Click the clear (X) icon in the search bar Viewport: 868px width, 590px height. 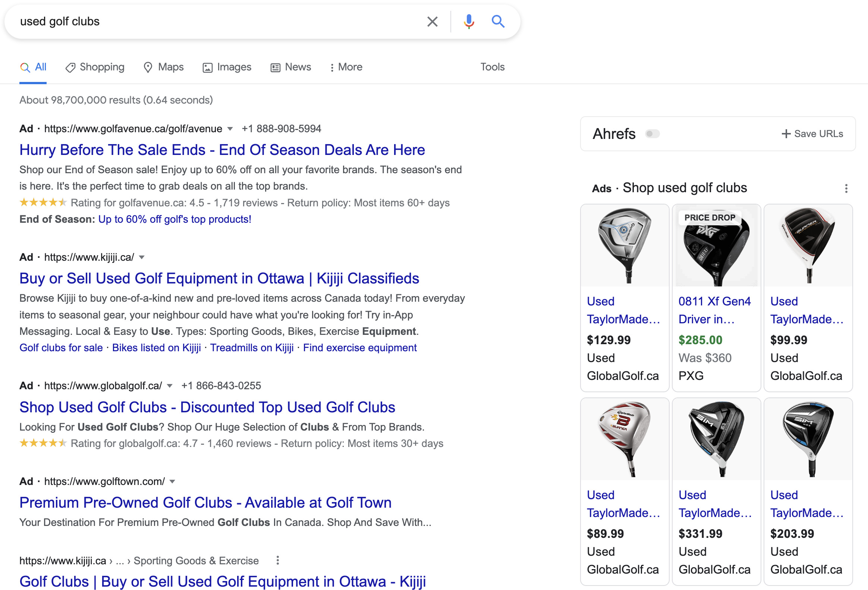pos(432,21)
